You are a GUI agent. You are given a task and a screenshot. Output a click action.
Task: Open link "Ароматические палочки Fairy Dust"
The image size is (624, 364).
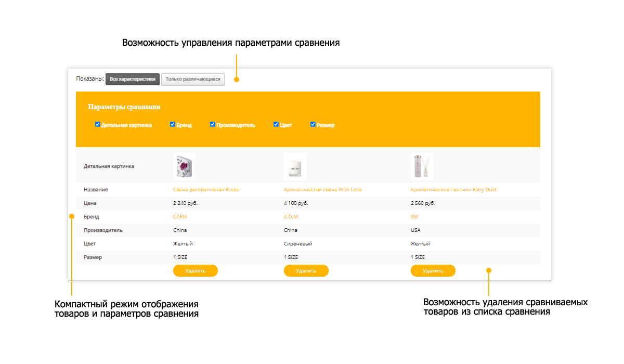coord(453,190)
